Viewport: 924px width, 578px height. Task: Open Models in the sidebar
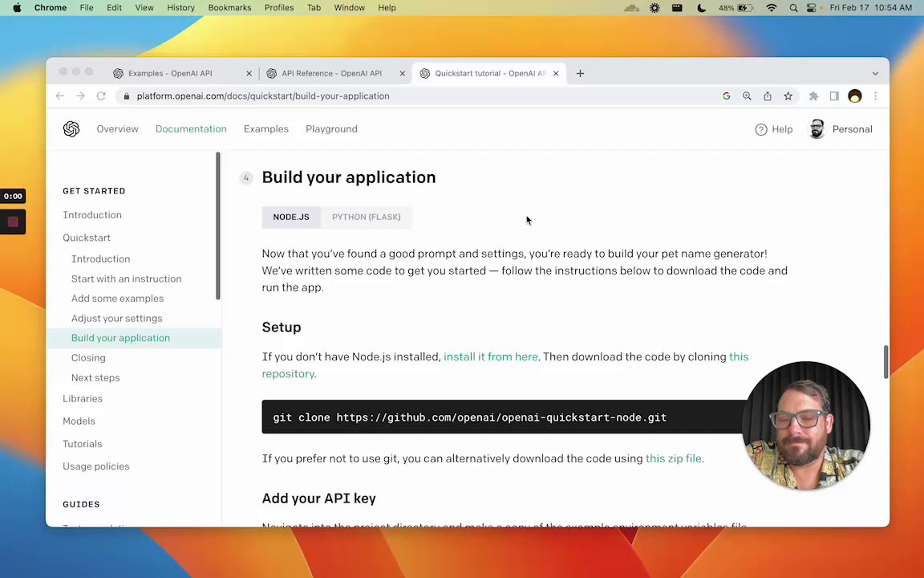click(x=79, y=421)
